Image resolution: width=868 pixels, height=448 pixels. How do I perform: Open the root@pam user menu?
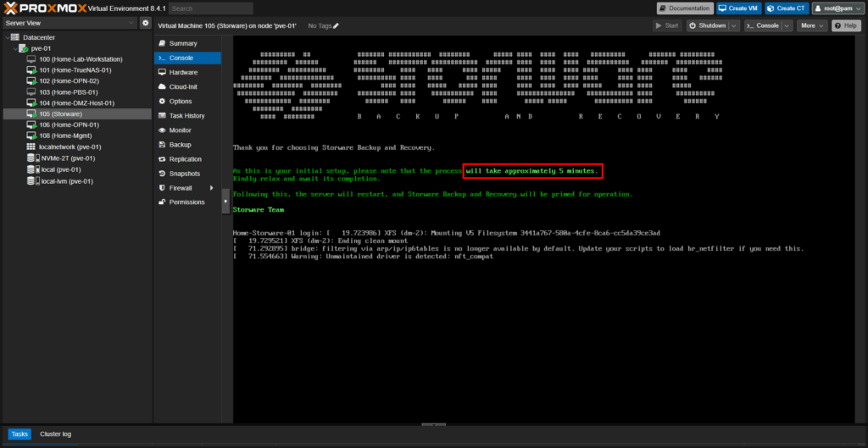click(837, 8)
